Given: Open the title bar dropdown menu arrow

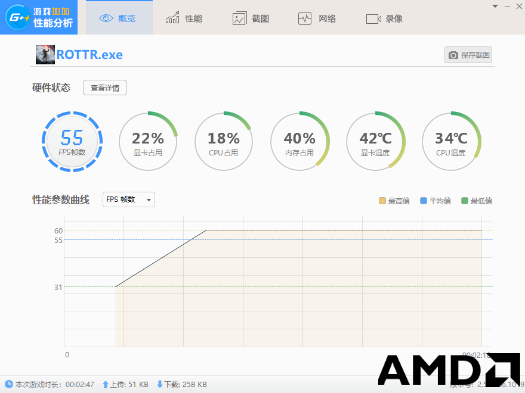Looking at the screenshot, I should (x=495, y=6).
